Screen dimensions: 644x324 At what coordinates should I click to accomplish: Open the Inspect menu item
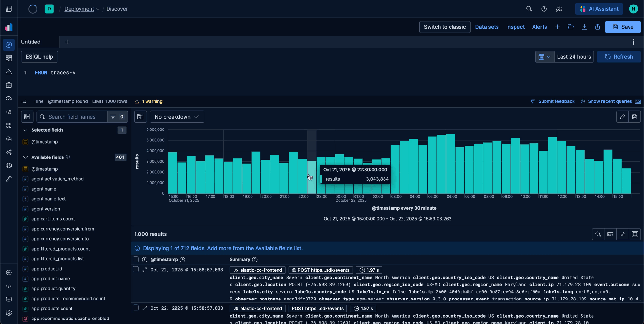tap(515, 27)
